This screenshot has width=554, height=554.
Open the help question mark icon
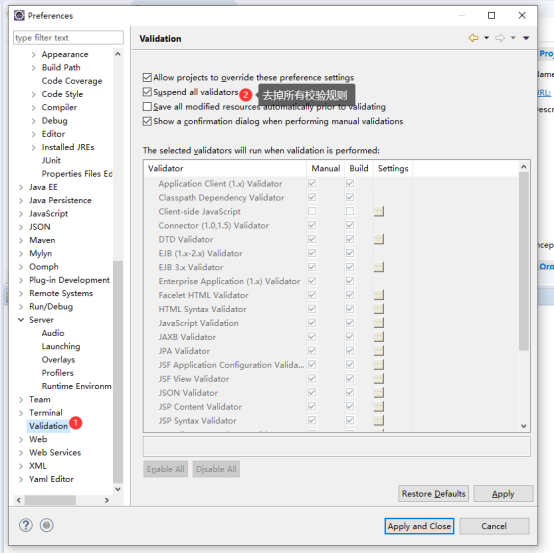tap(26, 525)
